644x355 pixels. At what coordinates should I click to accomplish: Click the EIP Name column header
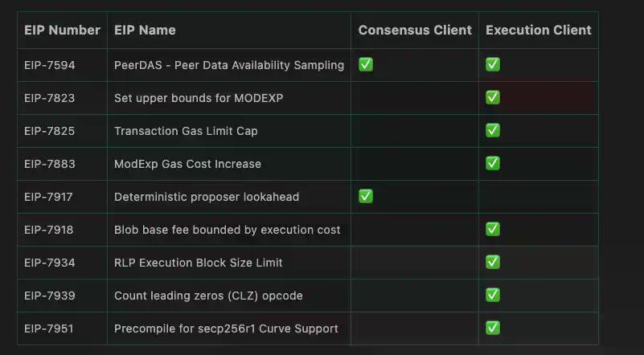[x=145, y=31]
